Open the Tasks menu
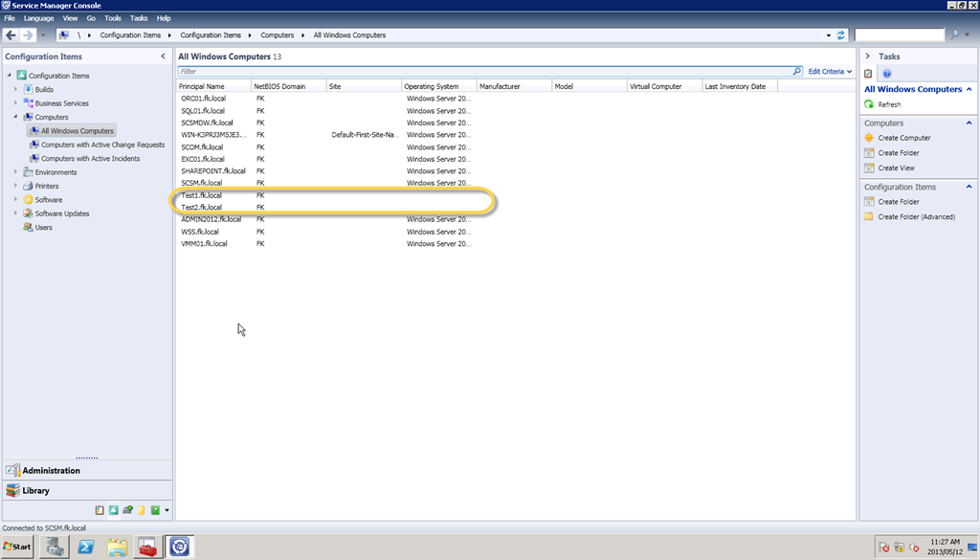Screen dimensions: 980x560 pos(139,18)
